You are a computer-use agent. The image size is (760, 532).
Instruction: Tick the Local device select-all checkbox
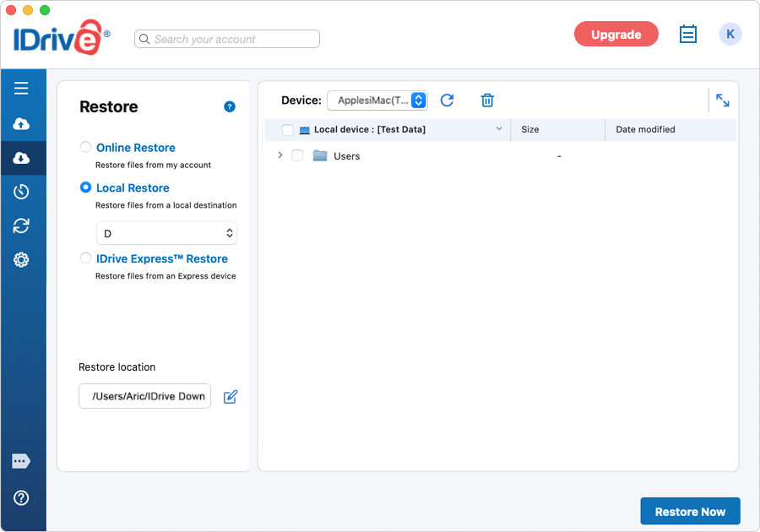coord(287,130)
